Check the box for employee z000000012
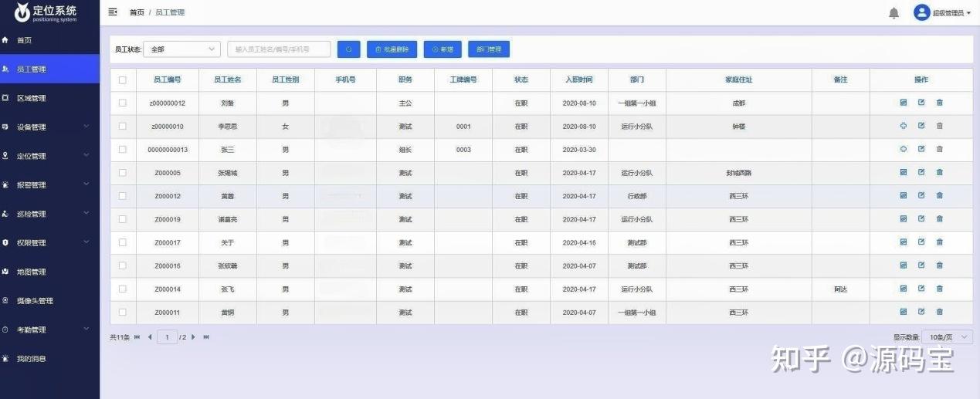980x399 pixels. [x=122, y=103]
